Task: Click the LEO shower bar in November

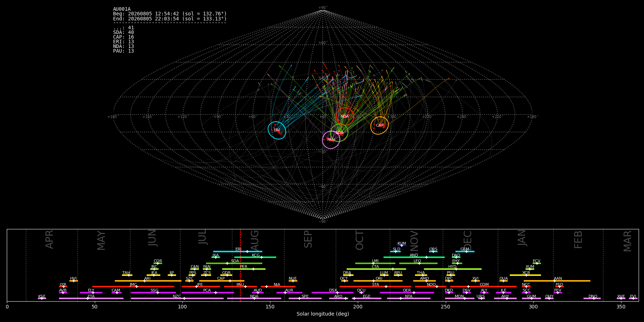Action: pos(418,263)
